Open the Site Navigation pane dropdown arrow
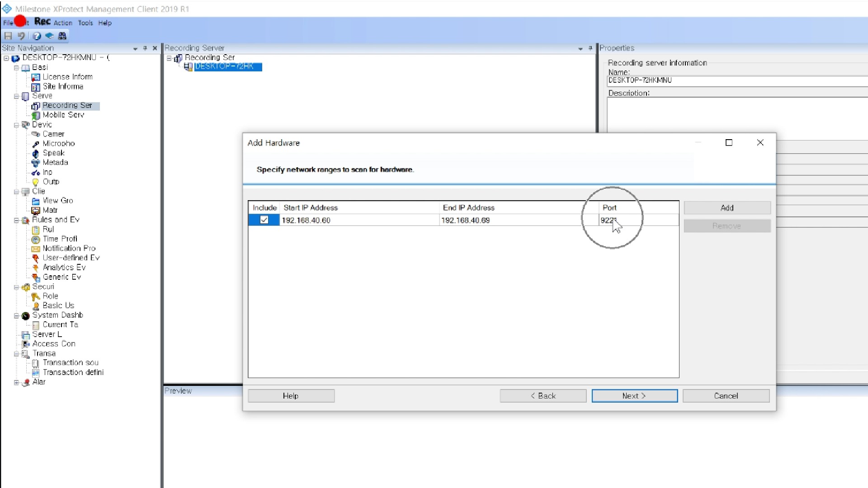Image resolution: width=868 pixels, height=488 pixels. pyautogui.click(x=135, y=48)
